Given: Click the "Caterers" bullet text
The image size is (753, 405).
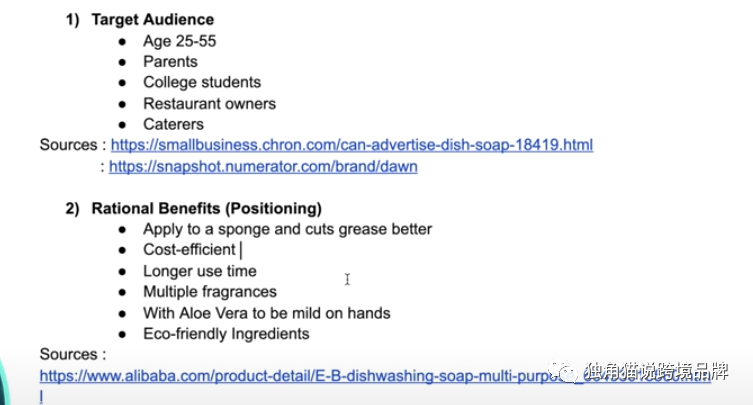Looking at the screenshot, I should pyautogui.click(x=173, y=124).
